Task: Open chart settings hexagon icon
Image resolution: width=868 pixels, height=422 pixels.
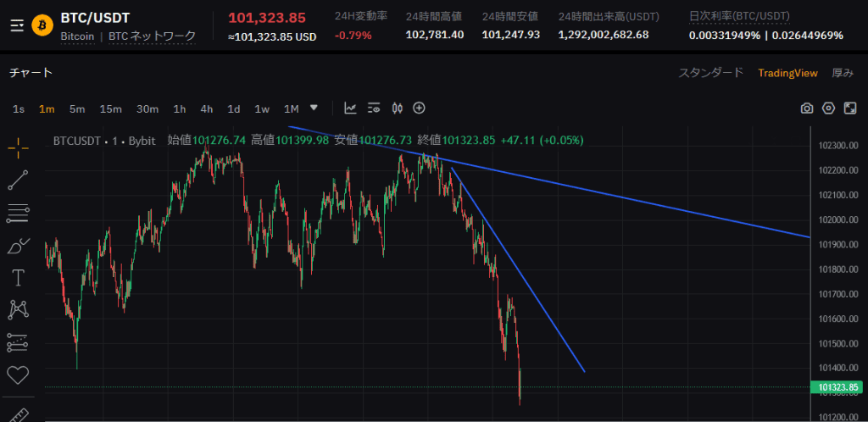Action: tap(828, 108)
